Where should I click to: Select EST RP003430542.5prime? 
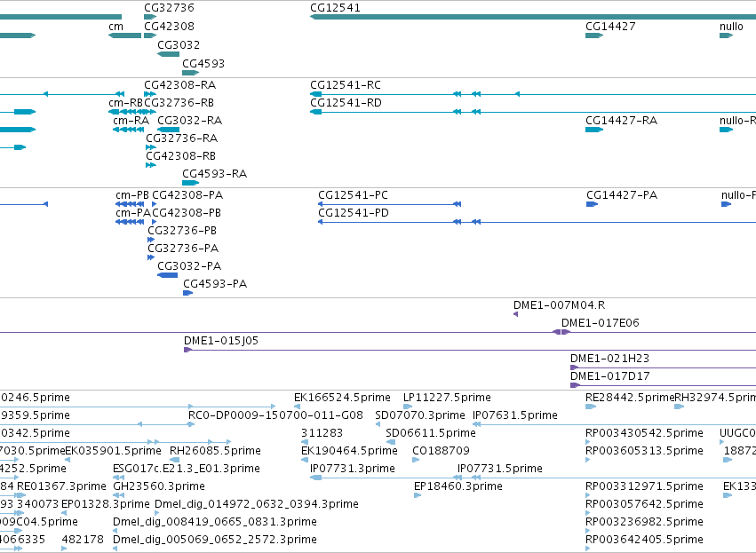(644, 433)
